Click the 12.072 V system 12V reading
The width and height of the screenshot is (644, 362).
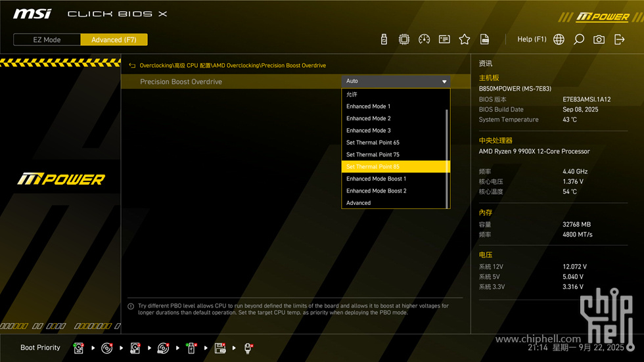[x=574, y=267]
